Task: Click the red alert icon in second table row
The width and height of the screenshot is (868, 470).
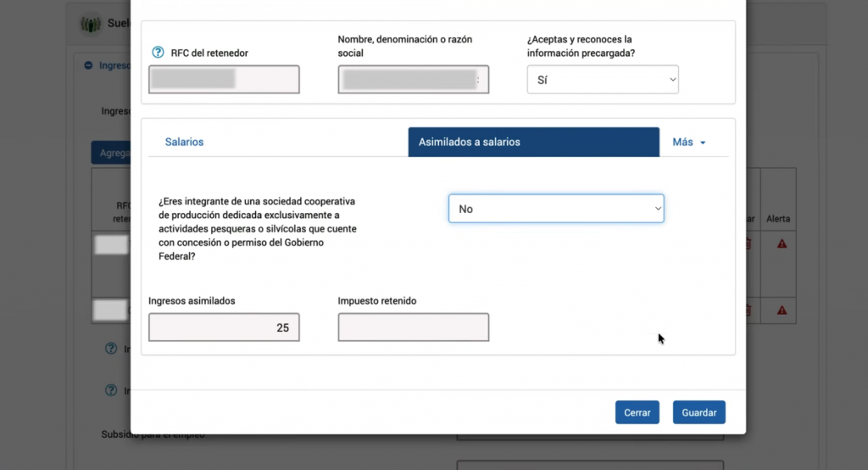Action: [782, 311]
